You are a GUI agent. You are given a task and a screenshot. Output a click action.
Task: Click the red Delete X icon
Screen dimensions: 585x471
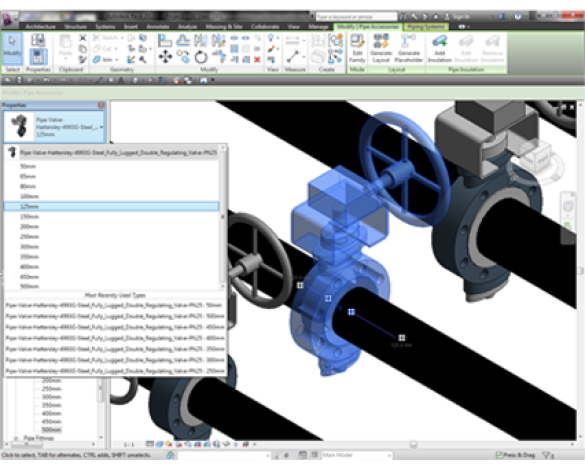[257, 59]
